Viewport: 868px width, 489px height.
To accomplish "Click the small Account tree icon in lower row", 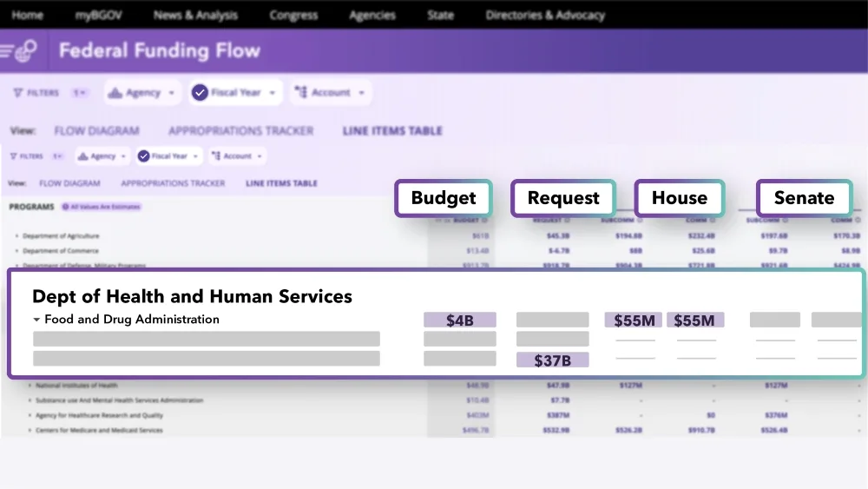I will coord(216,156).
